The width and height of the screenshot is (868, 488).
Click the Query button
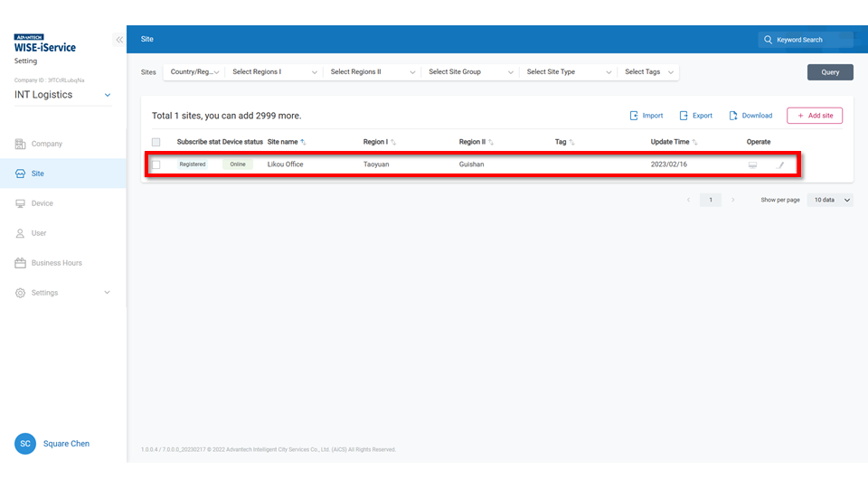tap(829, 72)
